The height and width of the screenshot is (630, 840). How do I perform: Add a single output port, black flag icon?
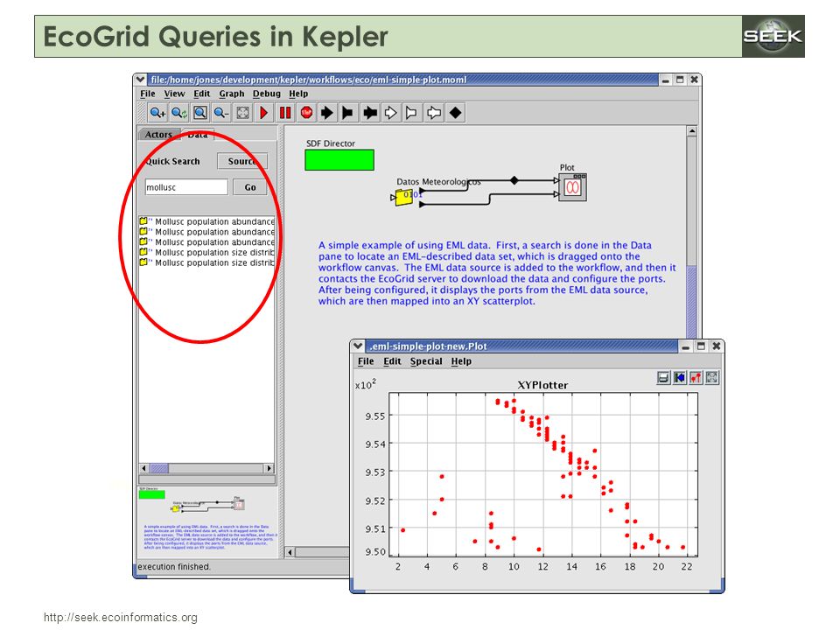click(348, 113)
